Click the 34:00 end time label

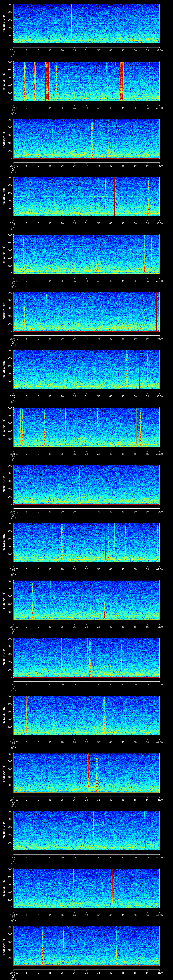tap(159, 166)
